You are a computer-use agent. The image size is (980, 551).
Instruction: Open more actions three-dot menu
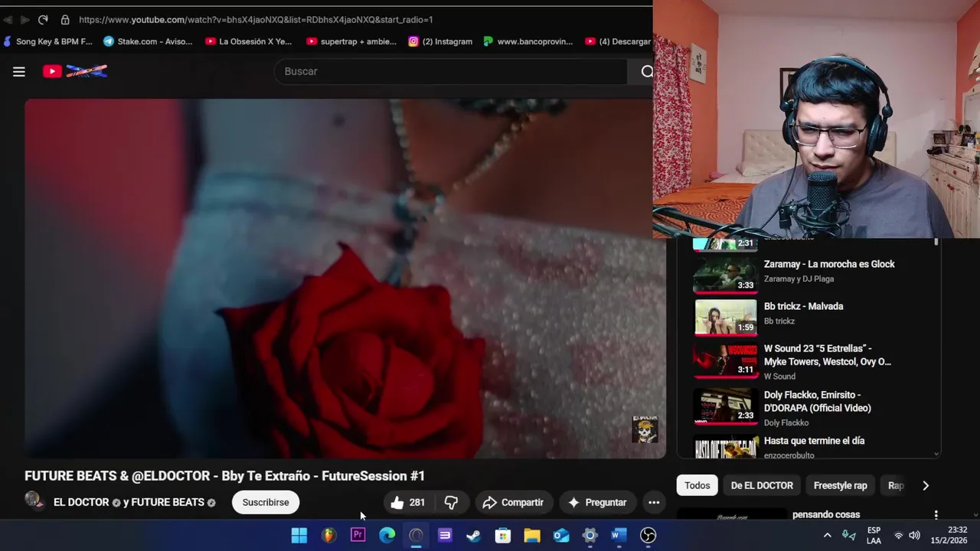point(654,502)
